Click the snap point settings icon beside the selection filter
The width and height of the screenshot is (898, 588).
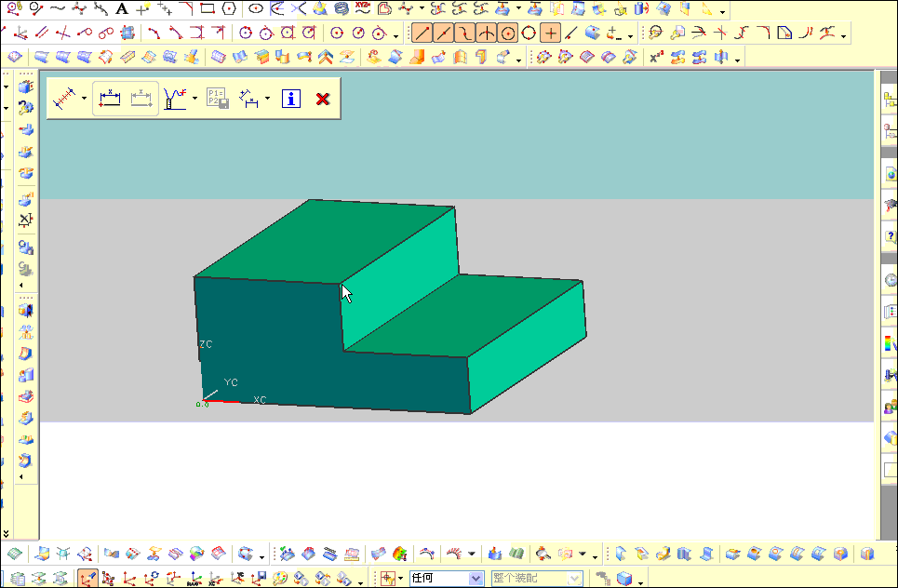388,577
